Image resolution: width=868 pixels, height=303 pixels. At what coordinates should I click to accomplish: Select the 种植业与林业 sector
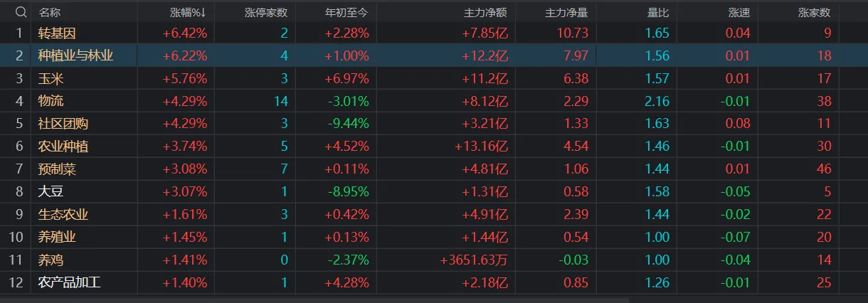(x=75, y=55)
